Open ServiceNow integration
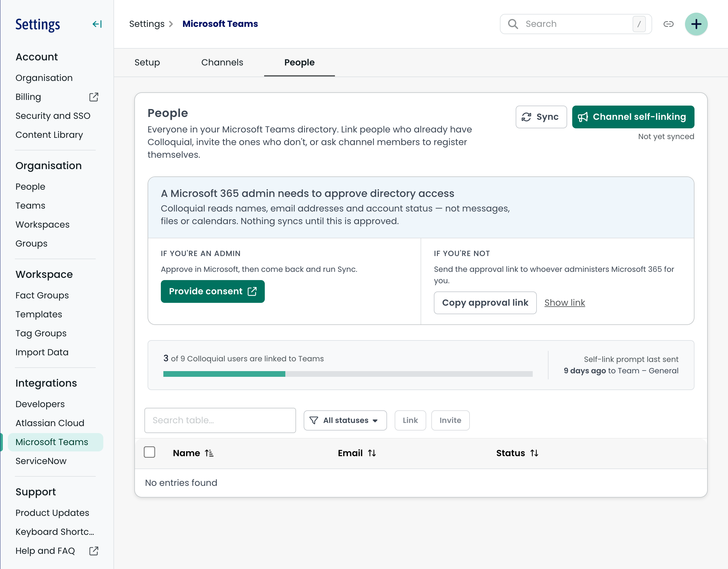Image resolution: width=728 pixels, height=569 pixels. (x=41, y=461)
